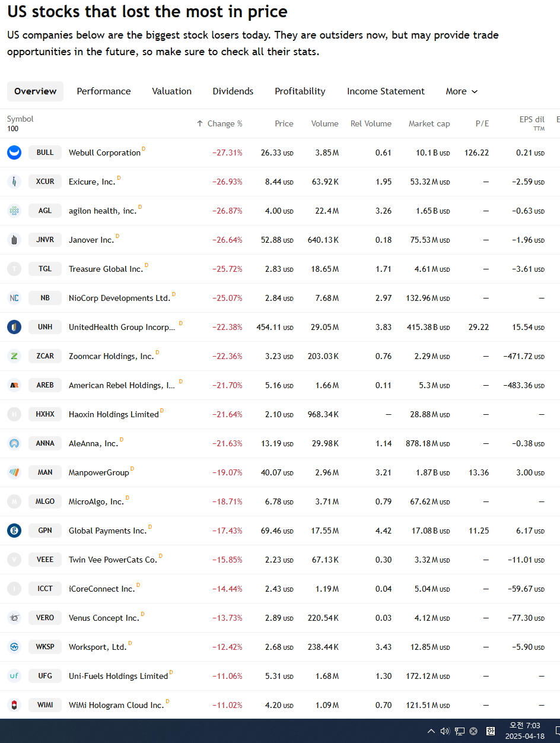This screenshot has width=560, height=743.
Task: Open the More tabs dropdown
Action: (462, 91)
